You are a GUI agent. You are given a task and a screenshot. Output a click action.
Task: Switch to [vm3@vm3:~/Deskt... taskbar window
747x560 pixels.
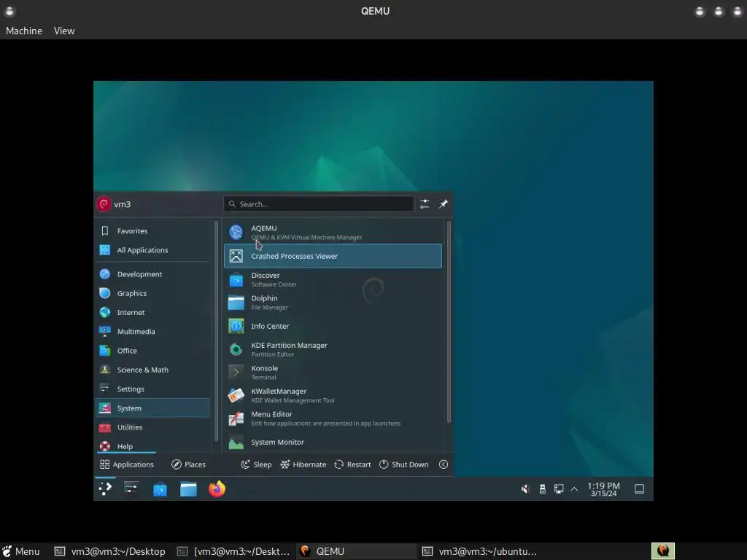(233, 551)
